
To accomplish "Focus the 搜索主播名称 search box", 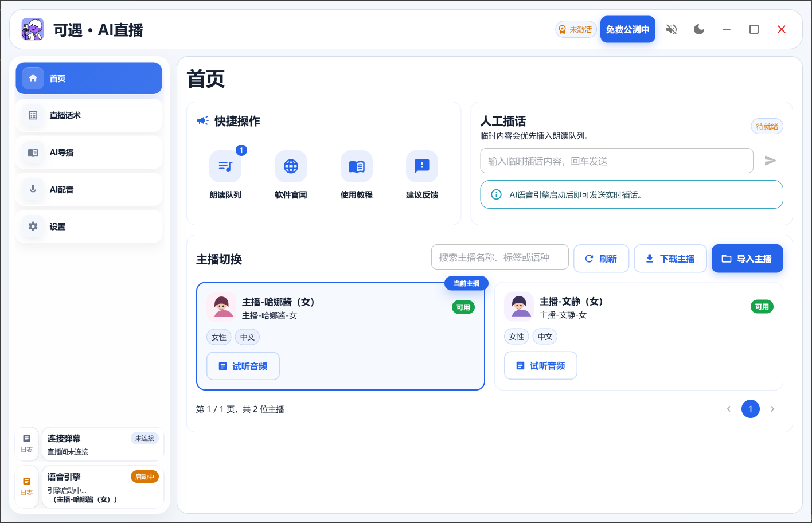I will coord(500,257).
